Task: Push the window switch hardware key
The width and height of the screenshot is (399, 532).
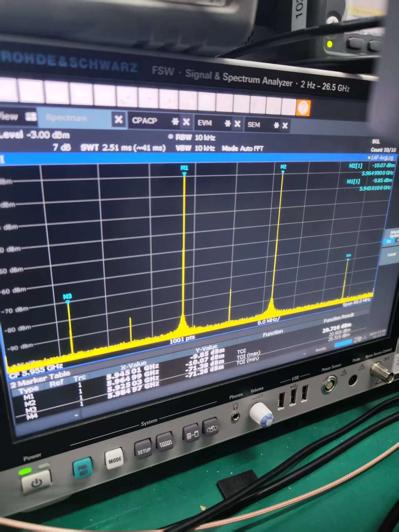Action: (x=211, y=427)
